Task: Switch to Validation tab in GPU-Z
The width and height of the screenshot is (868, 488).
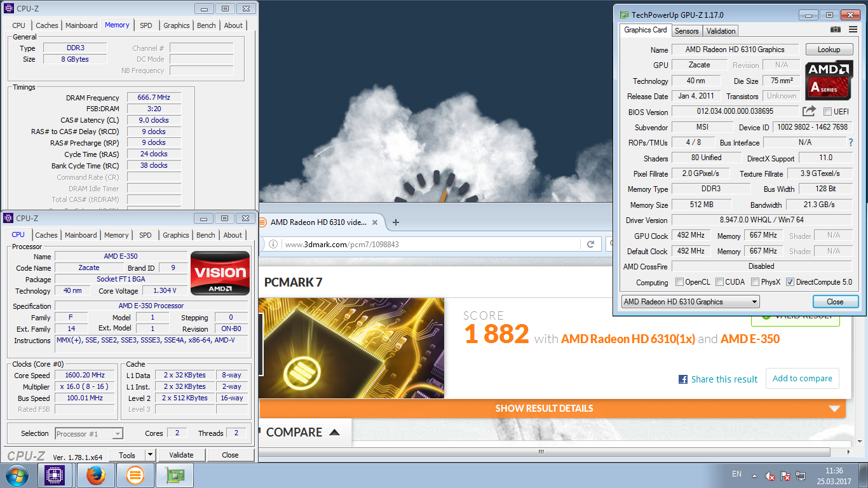Action: [x=721, y=31]
